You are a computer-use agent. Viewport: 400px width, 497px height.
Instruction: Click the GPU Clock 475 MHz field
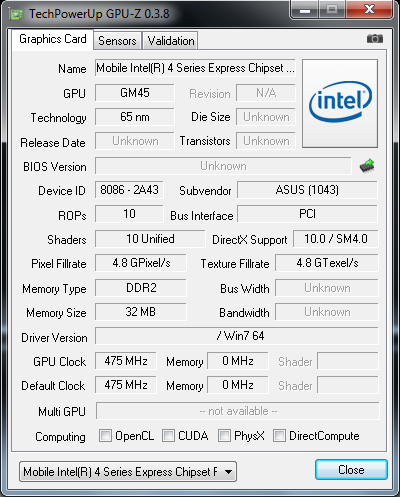click(x=126, y=361)
